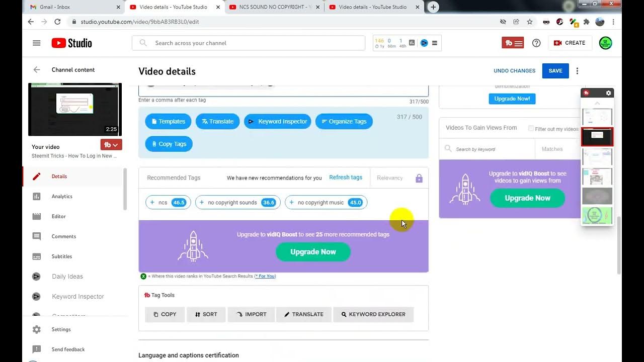Click the Organize Tags button

coord(344,122)
